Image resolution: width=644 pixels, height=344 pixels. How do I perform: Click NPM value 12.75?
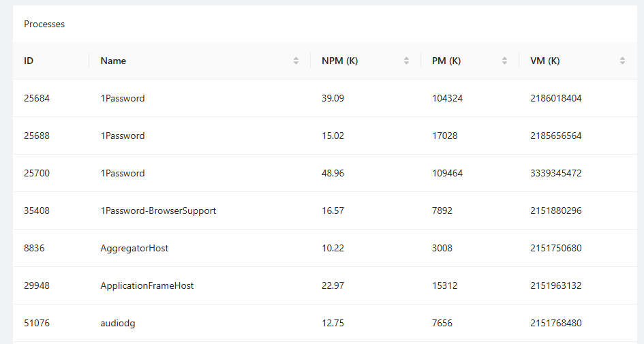coord(333,323)
